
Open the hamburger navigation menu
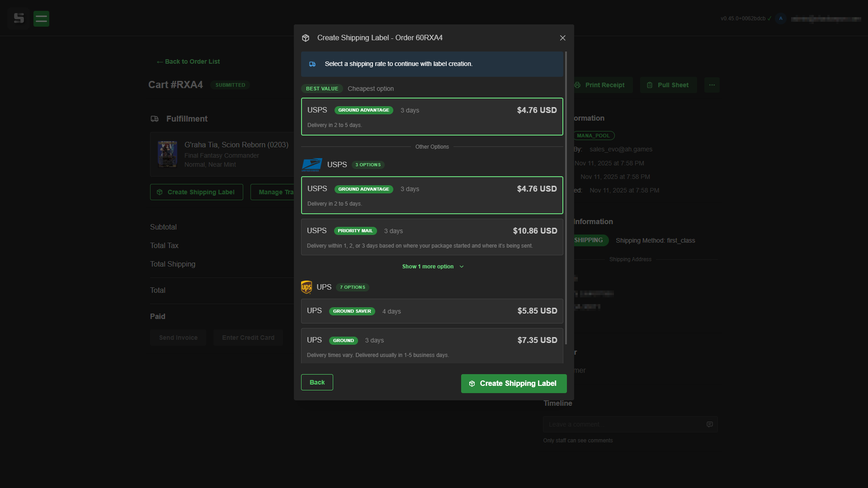(x=41, y=19)
